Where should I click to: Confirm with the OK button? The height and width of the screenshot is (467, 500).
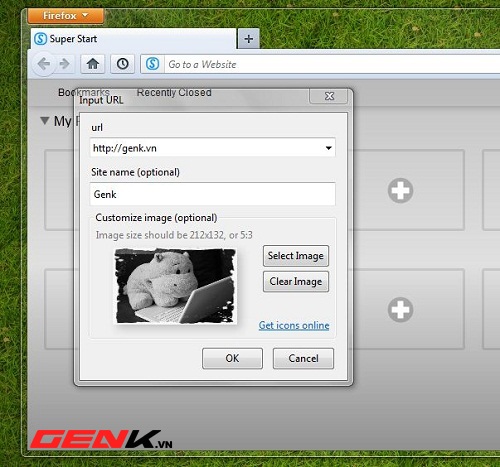(x=232, y=358)
